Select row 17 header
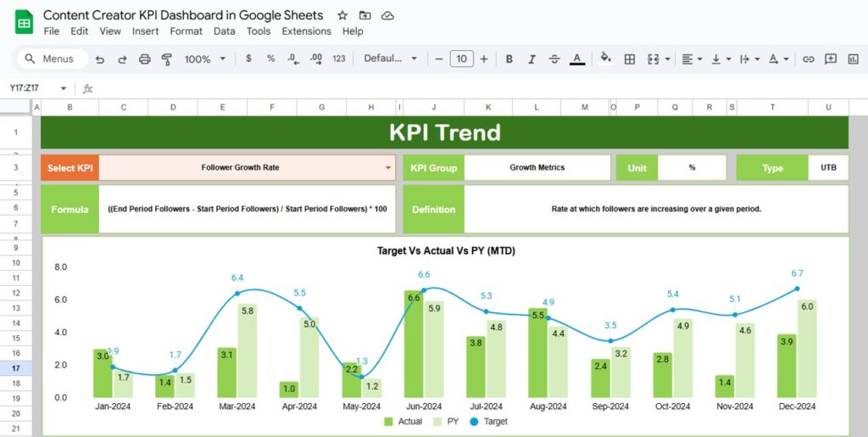Screen dimensions: 868x437 [x=16, y=367]
